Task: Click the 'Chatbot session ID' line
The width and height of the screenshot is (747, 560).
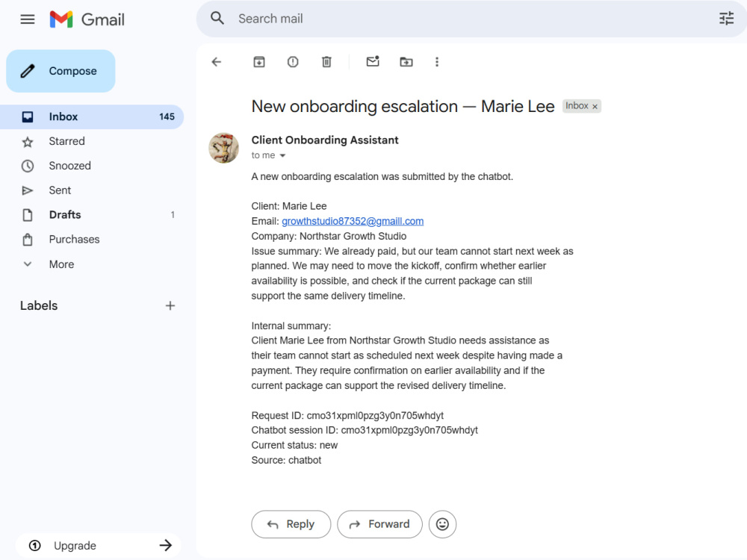Action: click(365, 431)
